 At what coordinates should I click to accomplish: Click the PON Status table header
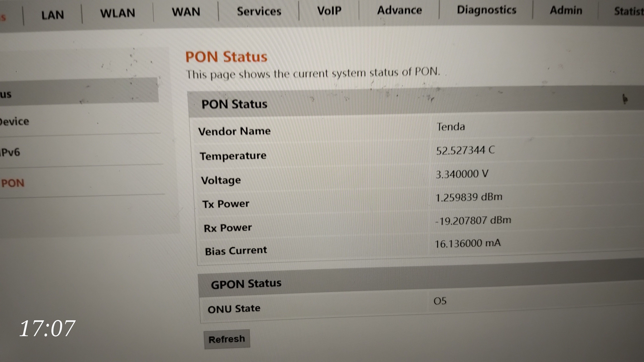pos(234,104)
